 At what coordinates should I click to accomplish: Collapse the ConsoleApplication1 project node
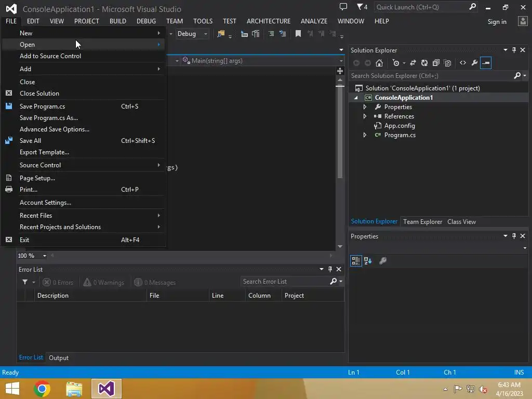[x=356, y=98]
